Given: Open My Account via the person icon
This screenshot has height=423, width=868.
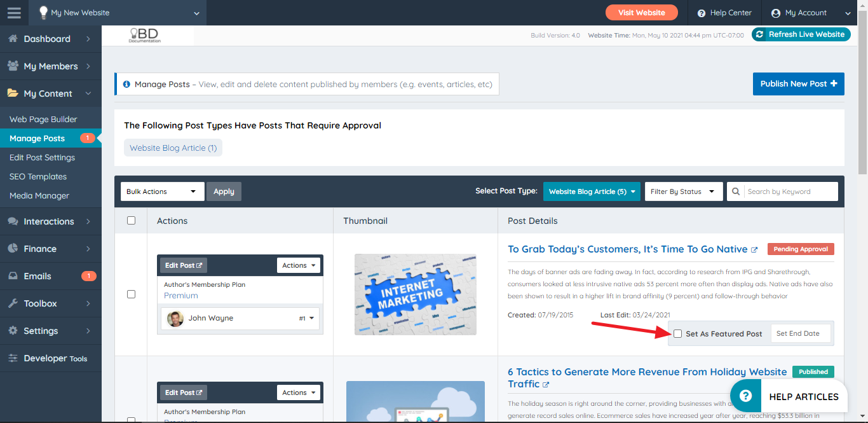Looking at the screenshot, I should point(776,13).
